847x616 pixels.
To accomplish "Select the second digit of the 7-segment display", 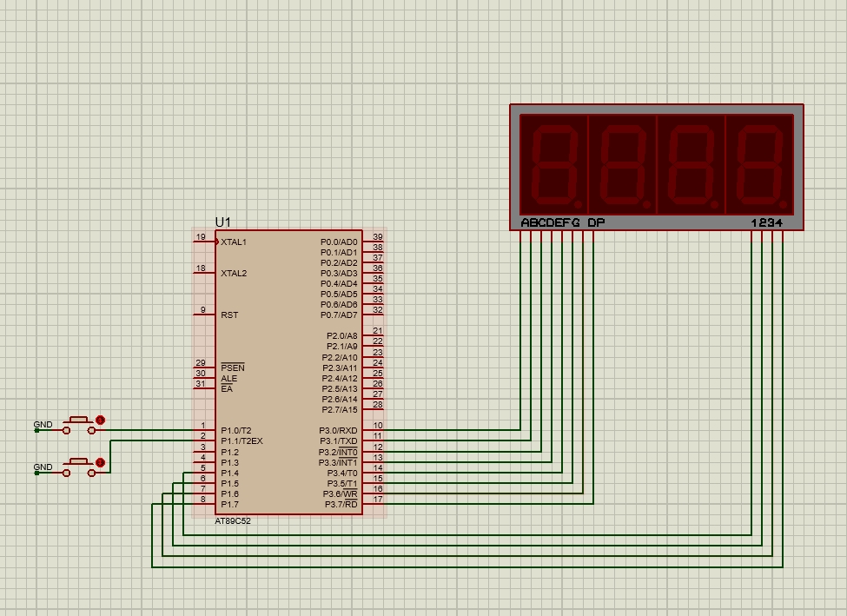I will pyautogui.click(x=622, y=164).
